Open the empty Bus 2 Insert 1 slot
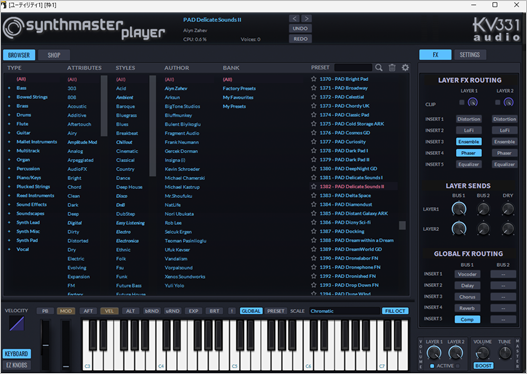527x374 pixels. tap(503, 274)
